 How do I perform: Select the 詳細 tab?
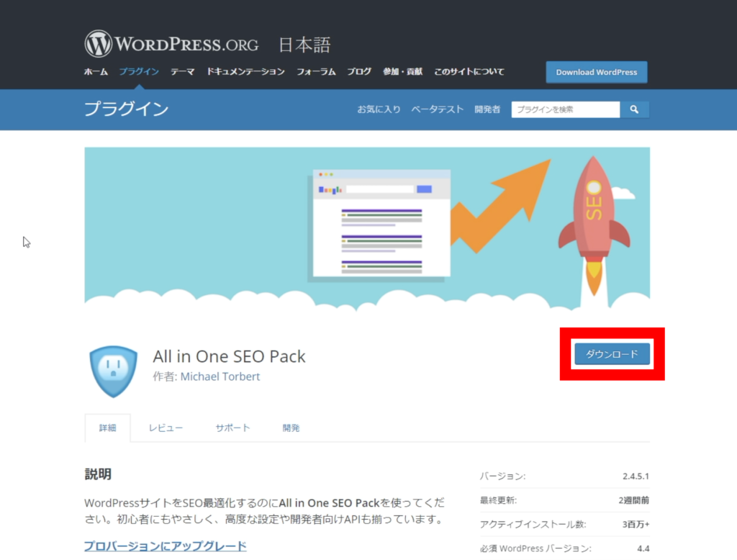coord(108,428)
